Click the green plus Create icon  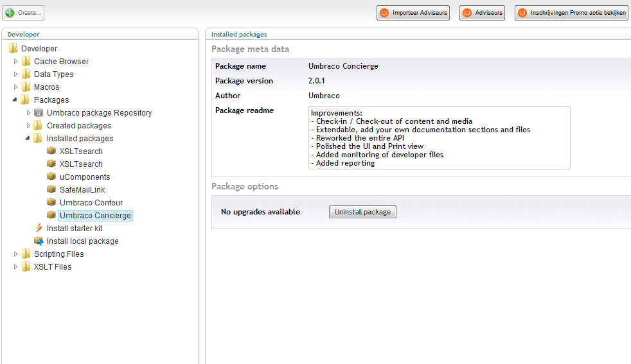coord(10,13)
